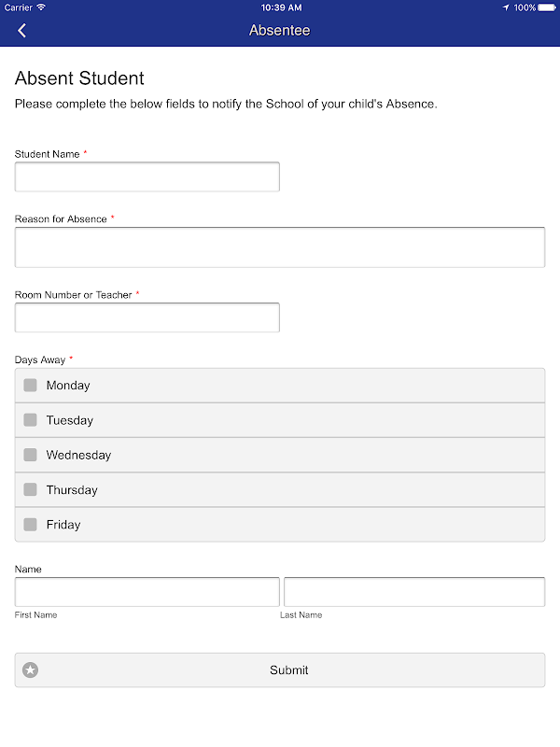Tap the location arrow status icon
The height and width of the screenshot is (747, 560).
click(506, 7)
